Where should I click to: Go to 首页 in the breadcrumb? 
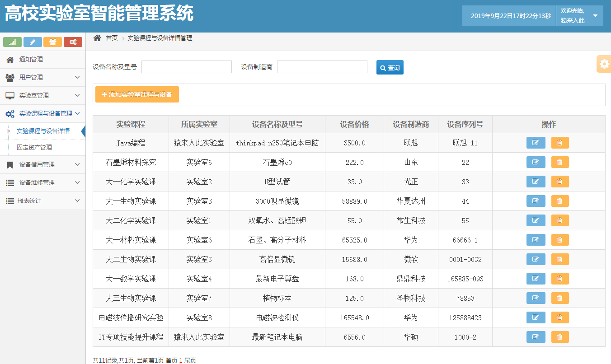click(112, 38)
